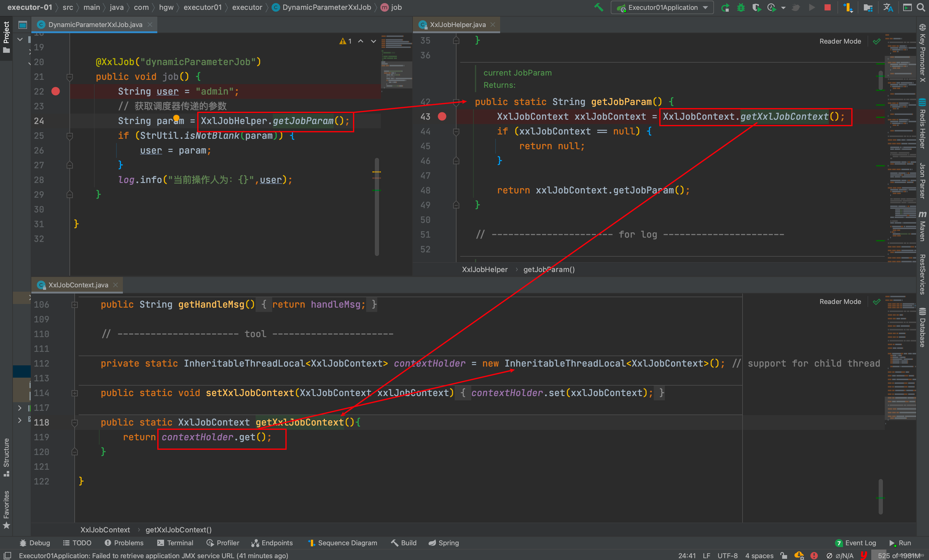Close the XxlJobHelper.java tab
The width and height of the screenshot is (929, 560).
pos(493,25)
